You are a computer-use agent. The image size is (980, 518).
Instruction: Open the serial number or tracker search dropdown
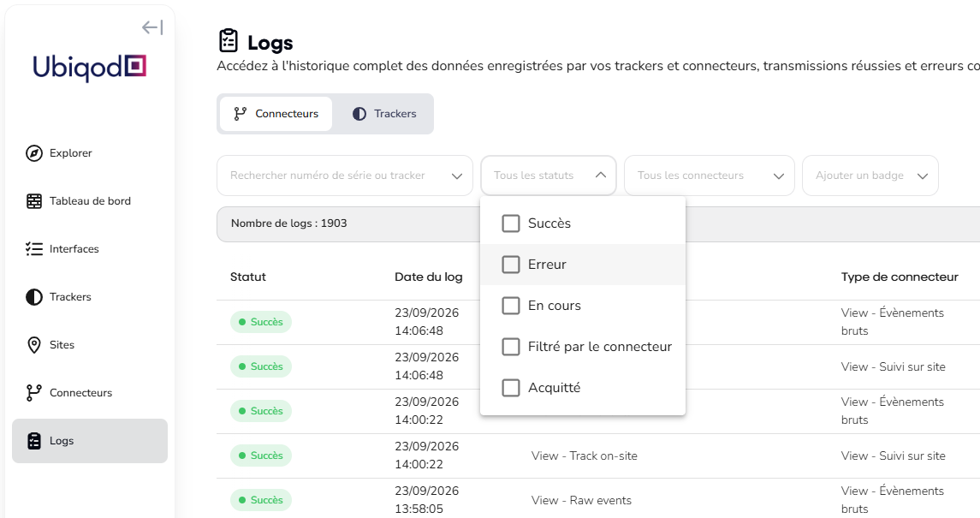coord(345,176)
